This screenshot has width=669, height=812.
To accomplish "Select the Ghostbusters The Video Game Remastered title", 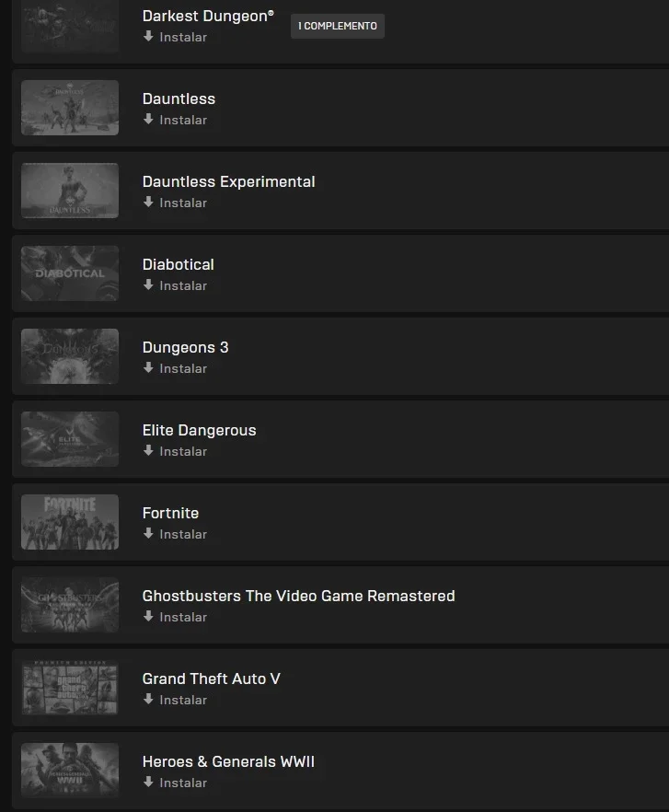I will pyautogui.click(x=299, y=596).
